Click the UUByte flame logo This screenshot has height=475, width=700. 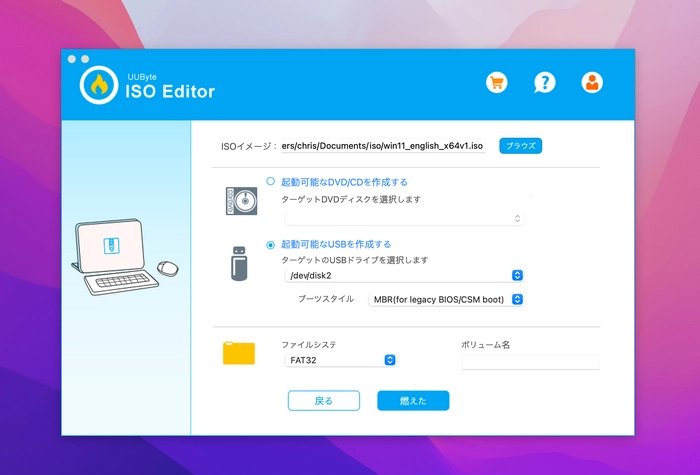tap(99, 85)
